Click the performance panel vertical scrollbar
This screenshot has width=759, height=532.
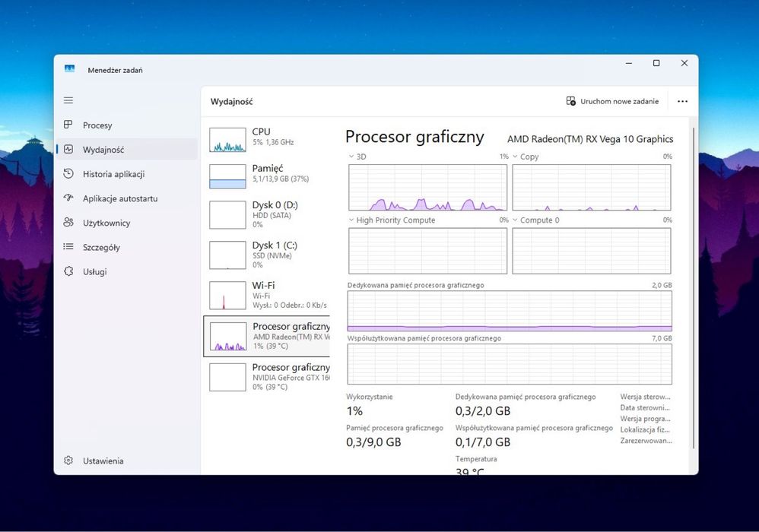tap(694, 288)
